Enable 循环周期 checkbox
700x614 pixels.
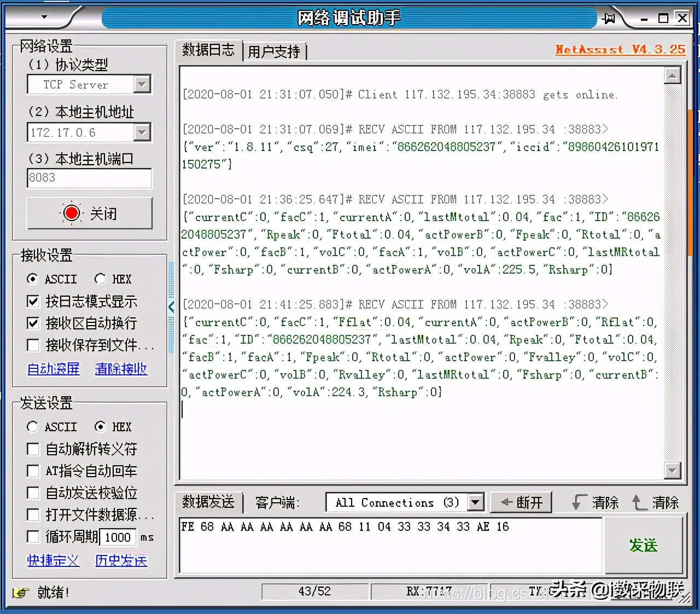33,537
